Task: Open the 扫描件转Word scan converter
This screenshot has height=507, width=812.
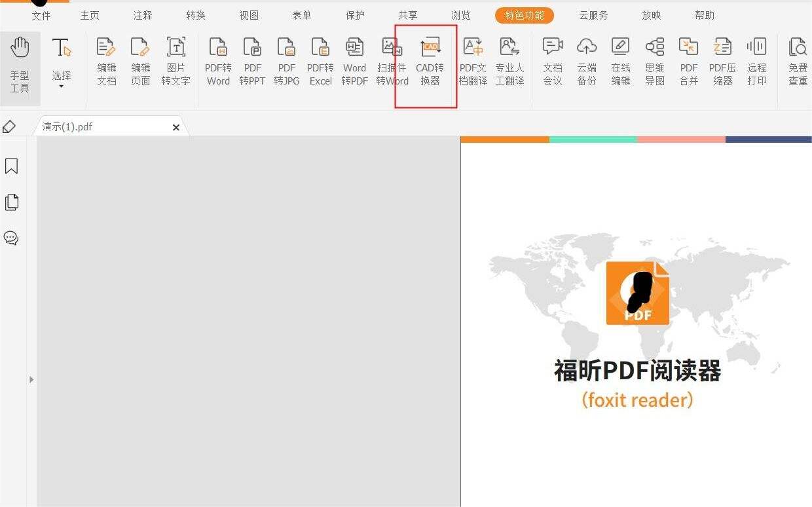Action: coord(391,62)
